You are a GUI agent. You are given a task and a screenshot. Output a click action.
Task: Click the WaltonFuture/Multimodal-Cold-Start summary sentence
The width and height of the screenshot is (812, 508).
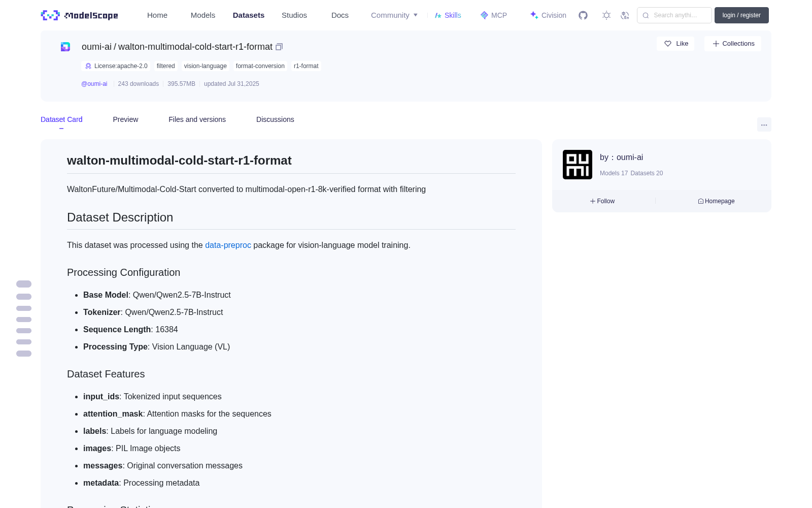246,189
